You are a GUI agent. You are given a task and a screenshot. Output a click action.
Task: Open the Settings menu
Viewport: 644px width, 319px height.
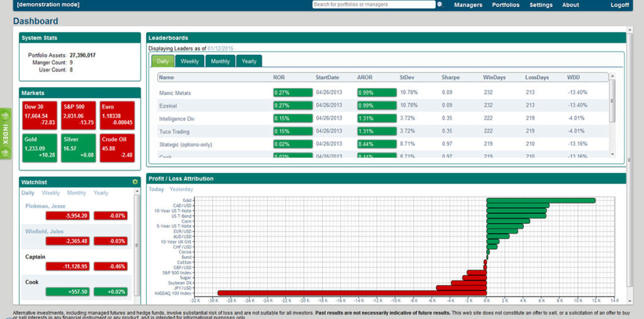pos(541,5)
